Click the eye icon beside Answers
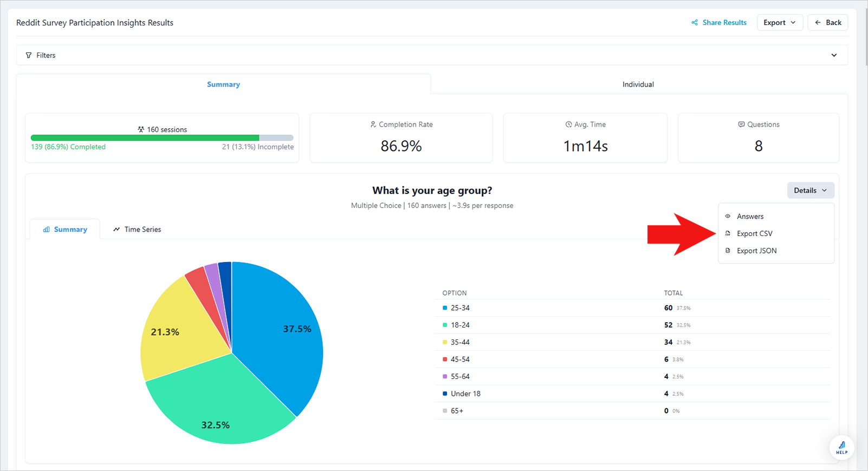Screen dimensions: 868x471 728,217
